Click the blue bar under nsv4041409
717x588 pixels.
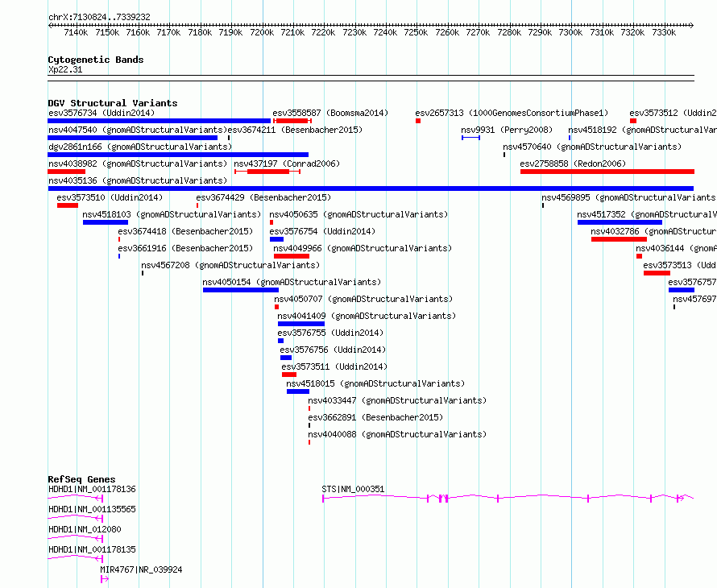tap(300, 324)
